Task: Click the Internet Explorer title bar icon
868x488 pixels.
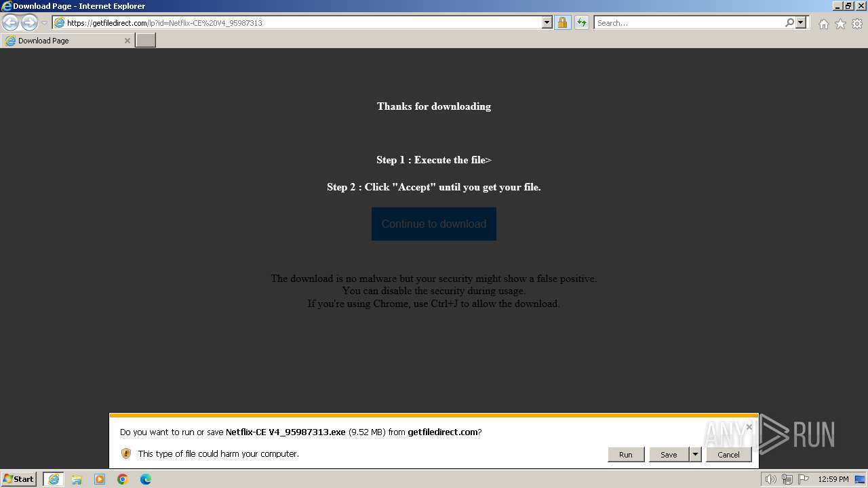Action: pos(7,6)
